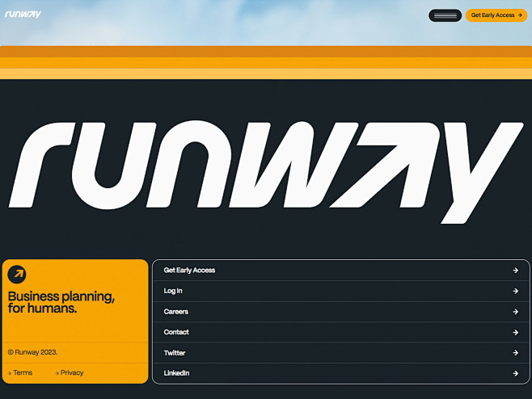The image size is (532, 399).
Task: Open the Terms link
Action: (x=20, y=372)
